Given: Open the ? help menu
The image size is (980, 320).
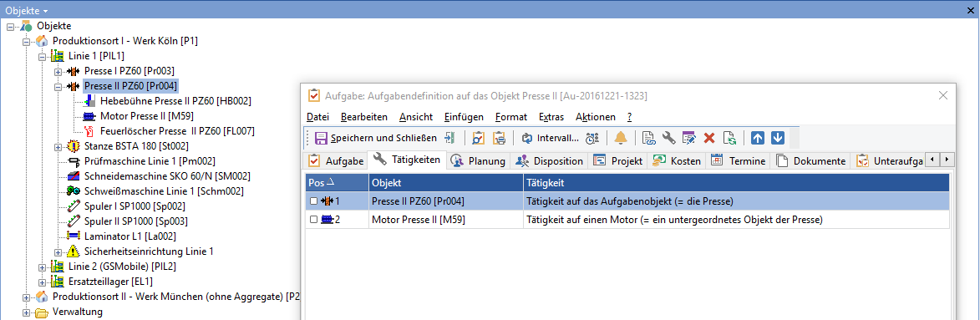Looking at the screenshot, I should [x=629, y=117].
